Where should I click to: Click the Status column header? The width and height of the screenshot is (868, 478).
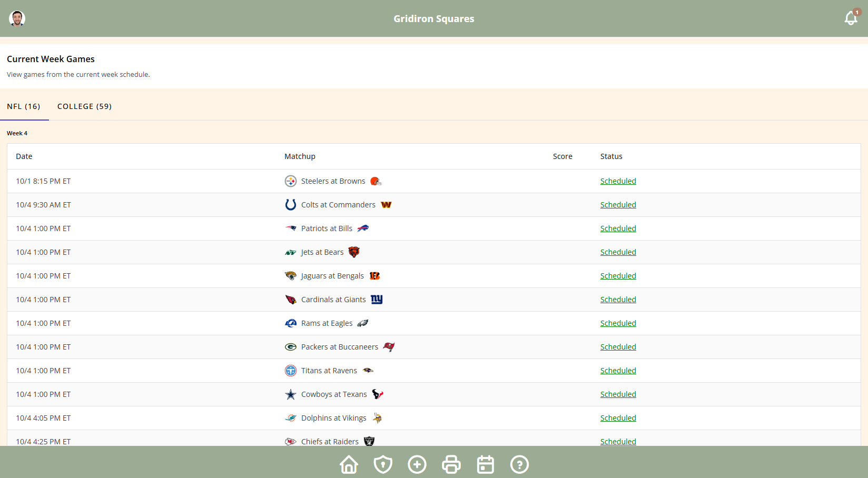[x=611, y=156]
